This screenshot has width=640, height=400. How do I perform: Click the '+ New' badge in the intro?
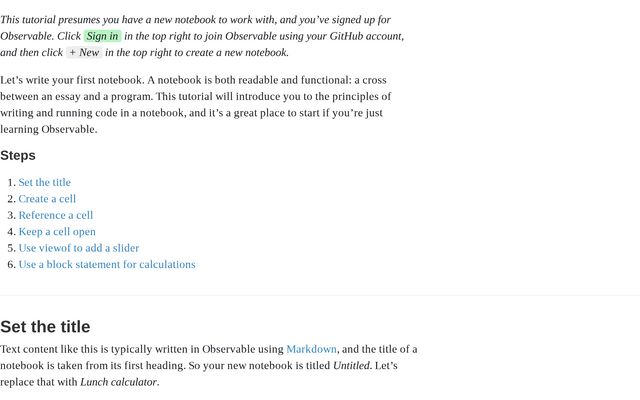click(x=84, y=53)
